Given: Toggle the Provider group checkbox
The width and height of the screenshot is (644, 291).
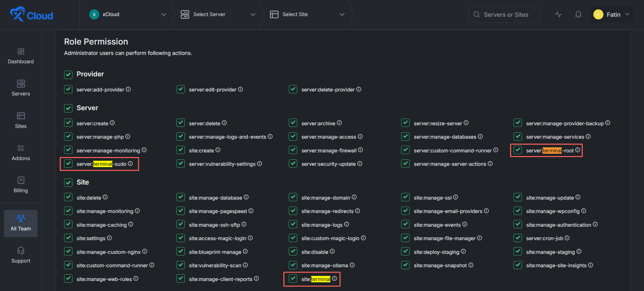Looking at the screenshot, I should click(x=68, y=74).
